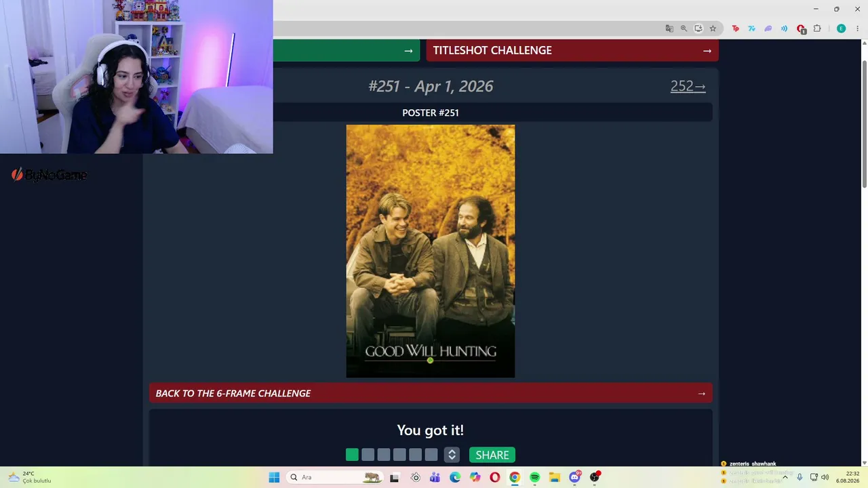Open Chrome's three-dot menu
Viewport: 868px width, 488px height.
[857, 28]
